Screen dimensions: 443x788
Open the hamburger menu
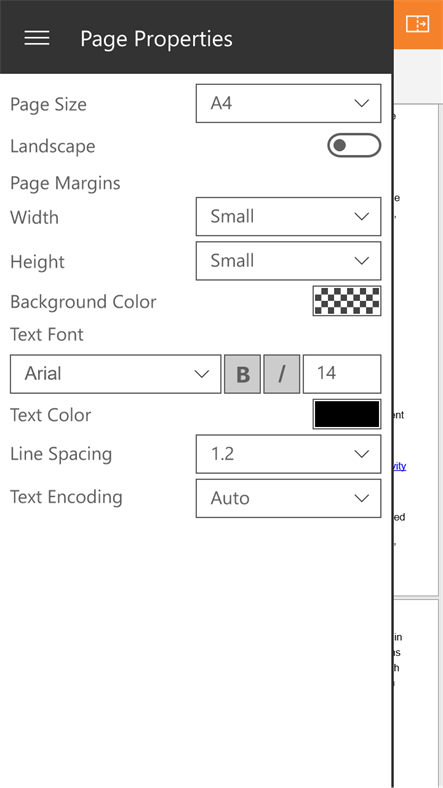(37, 38)
